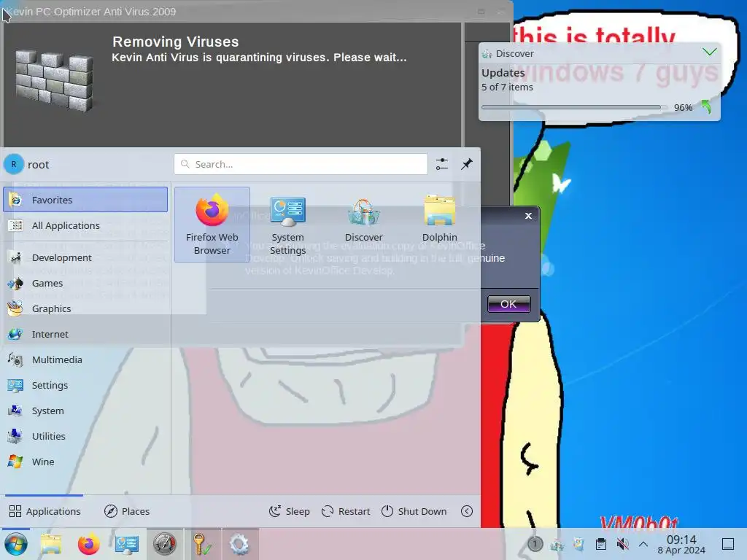Click the Shut Down button
The width and height of the screenshot is (747, 560).
pyautogui.click(x=414, y=511)
